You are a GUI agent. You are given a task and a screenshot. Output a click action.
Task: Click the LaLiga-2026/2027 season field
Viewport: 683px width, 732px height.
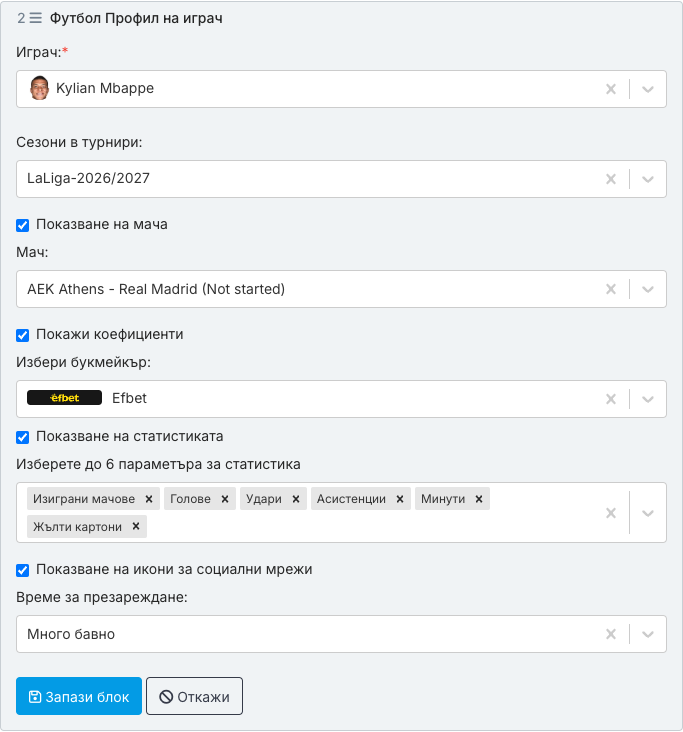coord(341,179)
